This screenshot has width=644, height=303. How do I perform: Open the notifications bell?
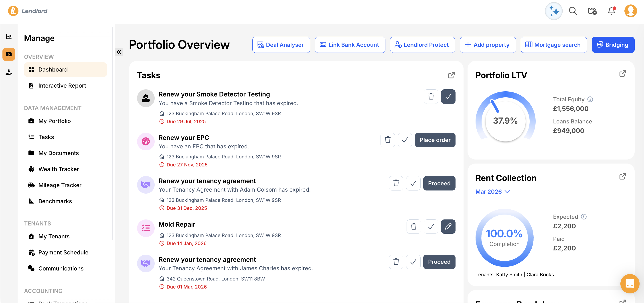tap(611, 11)
